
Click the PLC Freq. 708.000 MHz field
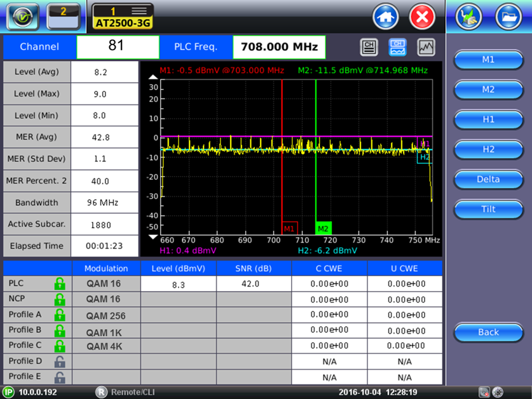[x=279, y=47]
